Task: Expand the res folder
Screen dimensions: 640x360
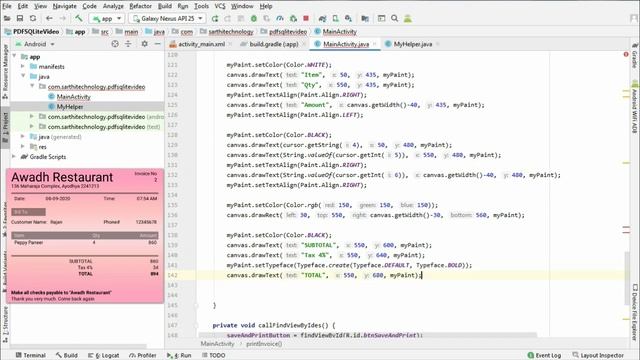Action: click(x=23, y=147)
